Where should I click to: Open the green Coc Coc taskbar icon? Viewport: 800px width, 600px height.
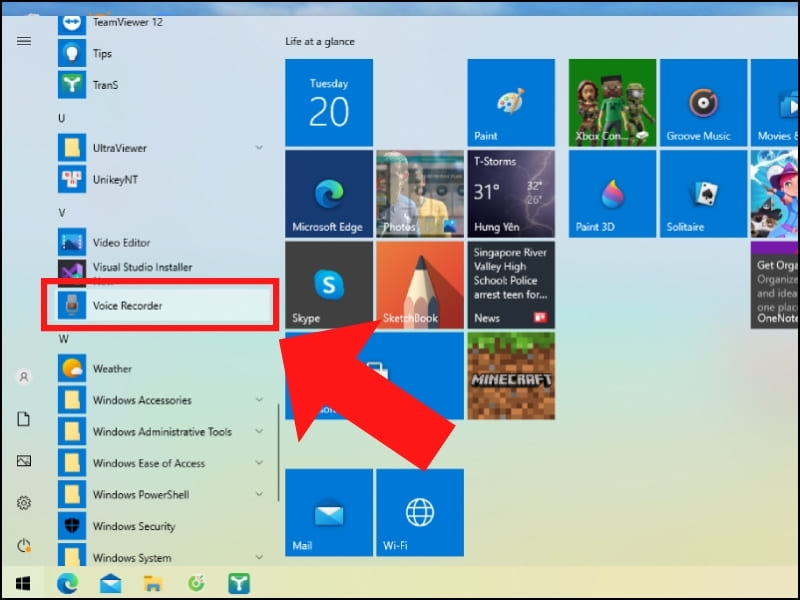pyautogui.click(x=196, y=583)
